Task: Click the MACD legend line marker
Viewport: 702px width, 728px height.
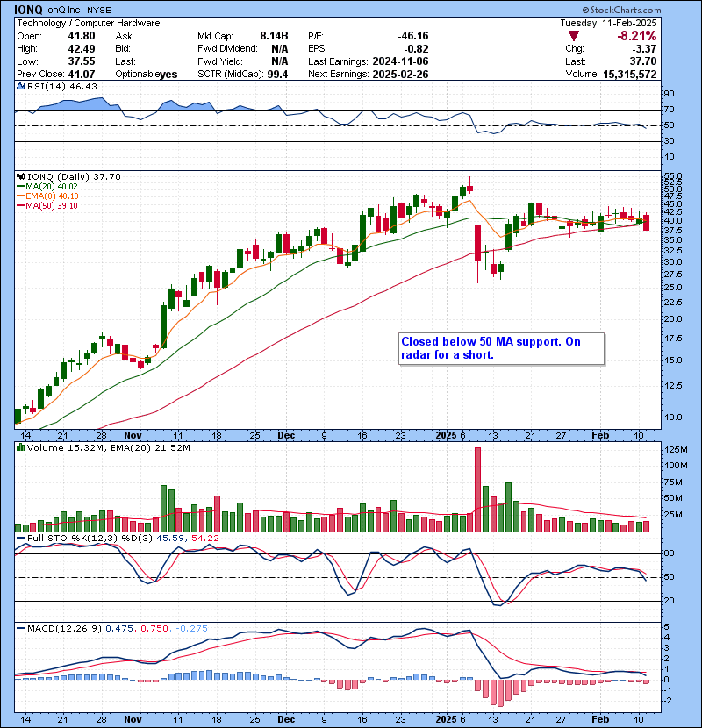Action: [x=21, y=629]
